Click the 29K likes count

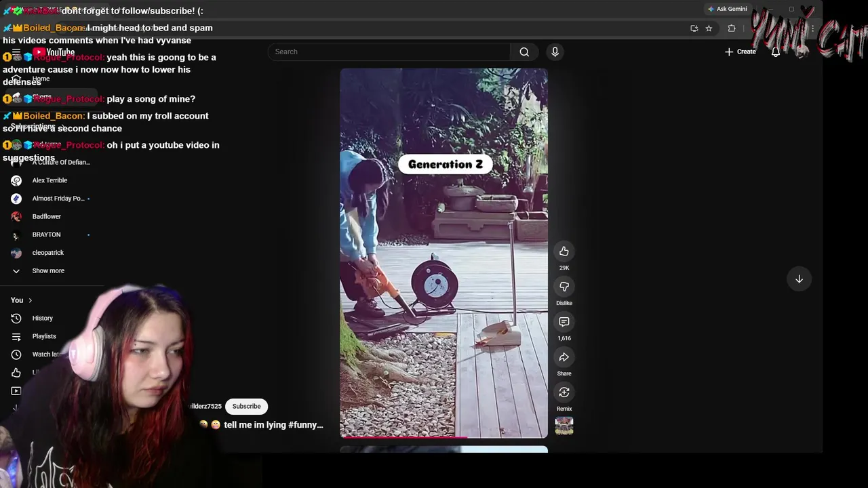[564, 268]
